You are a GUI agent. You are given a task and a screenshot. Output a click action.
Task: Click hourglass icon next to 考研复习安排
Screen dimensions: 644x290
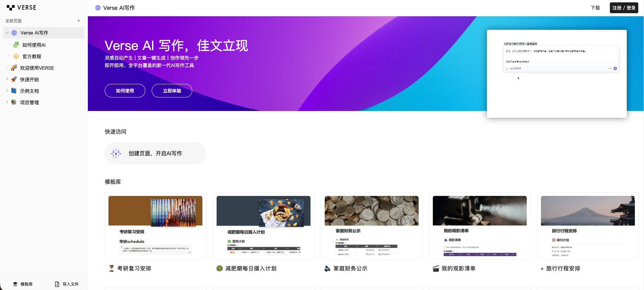(x=112, y=268)
